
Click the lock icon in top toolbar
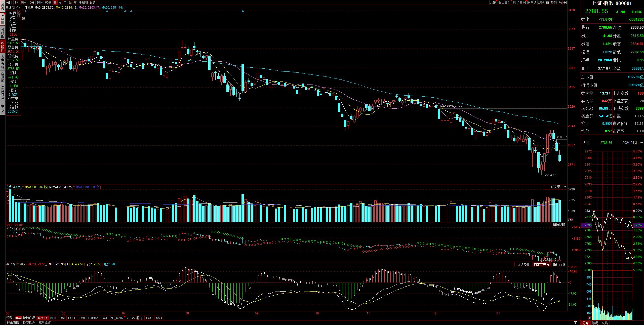coord(560,3)
